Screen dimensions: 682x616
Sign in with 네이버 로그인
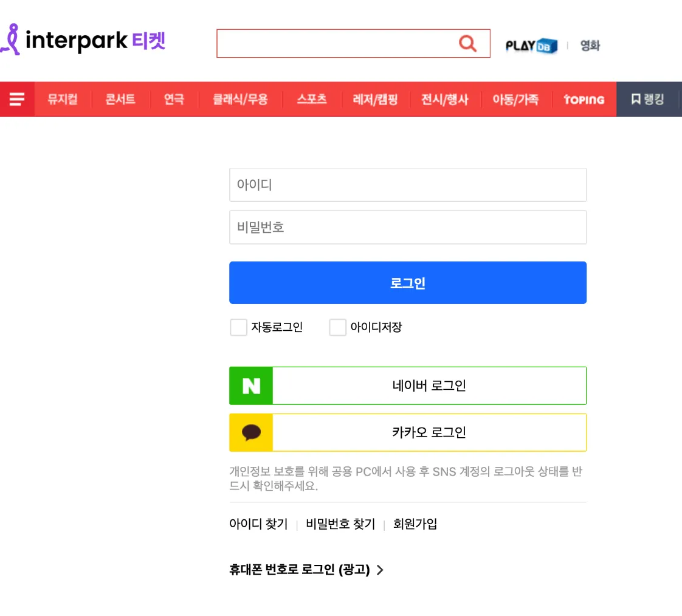click(x=408, y=386)
